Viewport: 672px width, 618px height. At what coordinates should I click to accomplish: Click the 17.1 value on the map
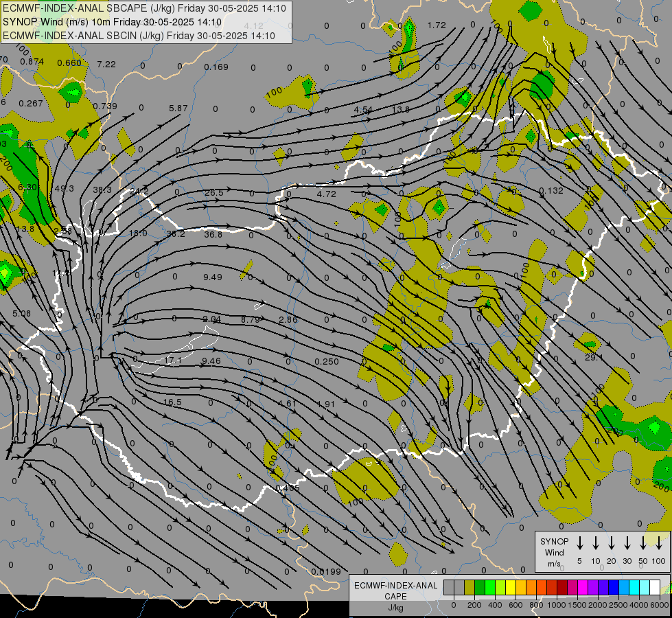(x=173, y=360)
